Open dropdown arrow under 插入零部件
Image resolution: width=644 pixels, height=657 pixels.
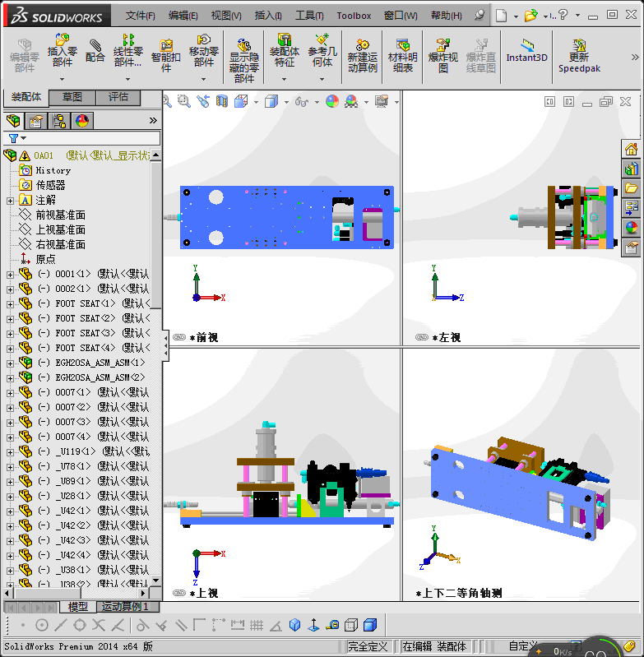click(x=62, y=79)
